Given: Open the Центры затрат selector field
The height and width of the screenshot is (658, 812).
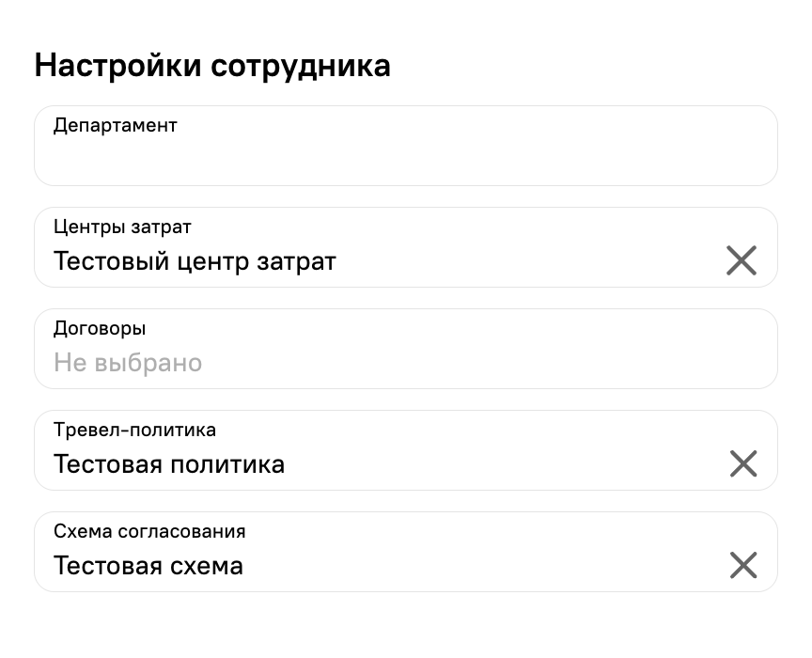Looking at the screenshot, I should pos(406,247).
